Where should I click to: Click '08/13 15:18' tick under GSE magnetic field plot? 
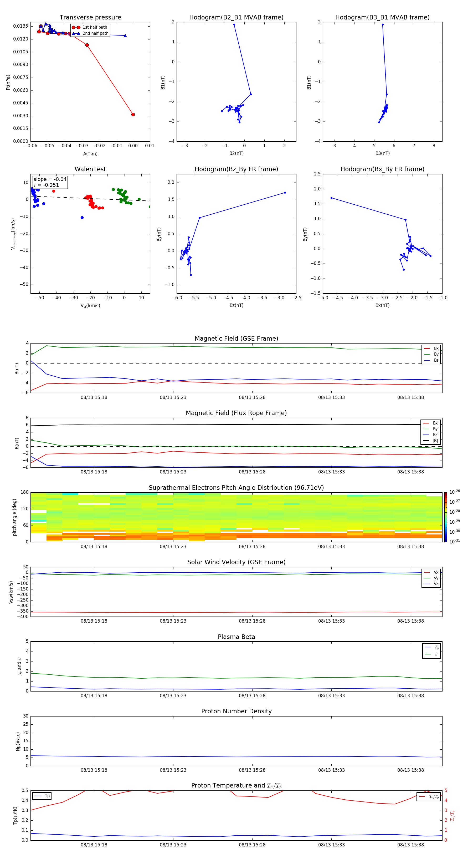pos(94,397)
